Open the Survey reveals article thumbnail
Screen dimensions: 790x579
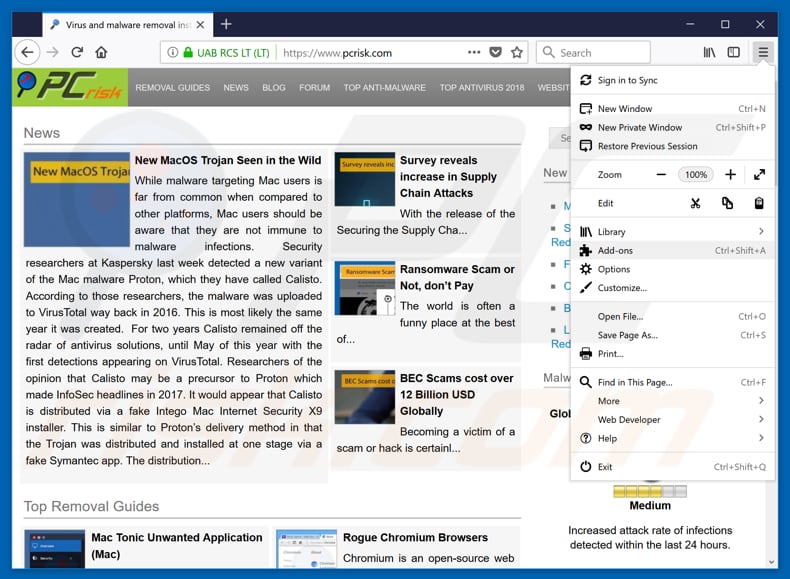[365, 179]
